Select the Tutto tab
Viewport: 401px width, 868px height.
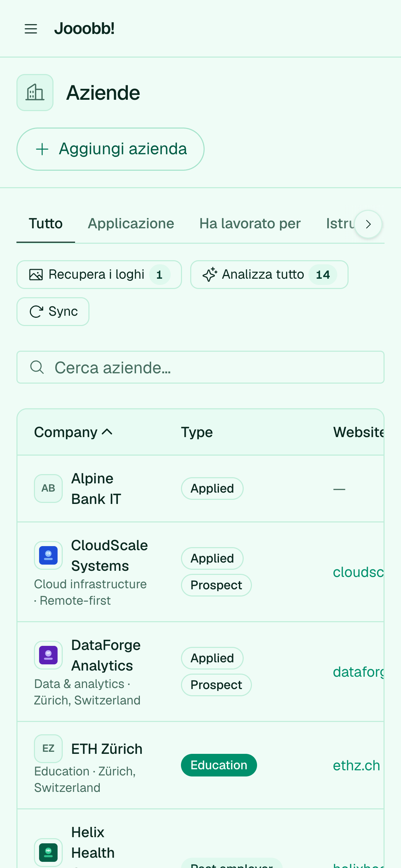pyautogui.click(x=46, y=224)
